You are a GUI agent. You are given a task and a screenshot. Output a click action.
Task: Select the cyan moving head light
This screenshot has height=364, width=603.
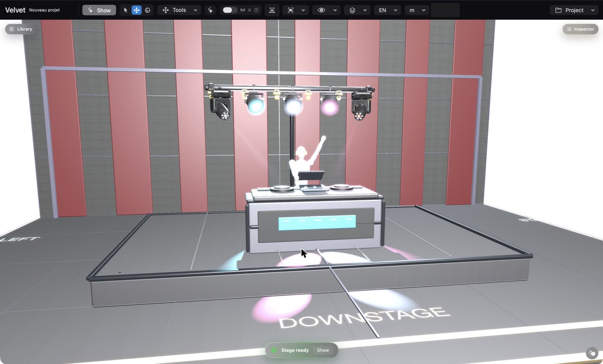pyautogui.click(x=255, y=103)
